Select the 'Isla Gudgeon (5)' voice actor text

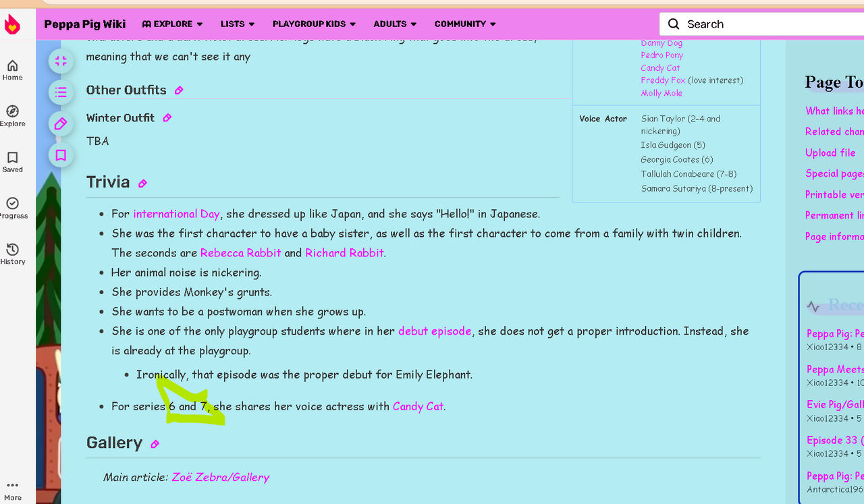673,145
